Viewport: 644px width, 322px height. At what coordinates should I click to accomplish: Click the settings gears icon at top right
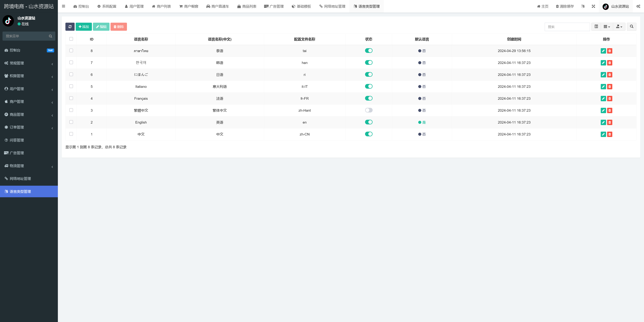coord(638,6)
